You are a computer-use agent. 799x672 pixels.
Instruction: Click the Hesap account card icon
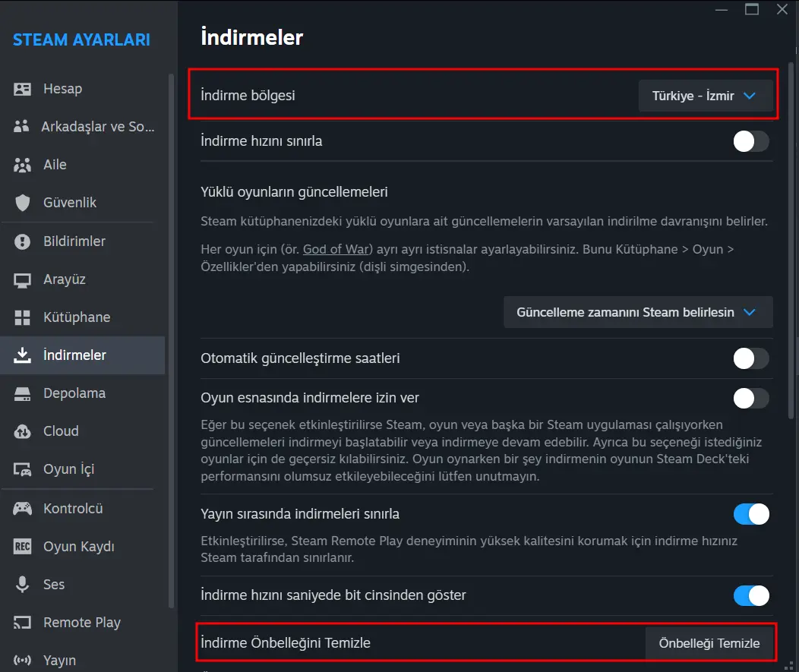(x=22, y=89)
